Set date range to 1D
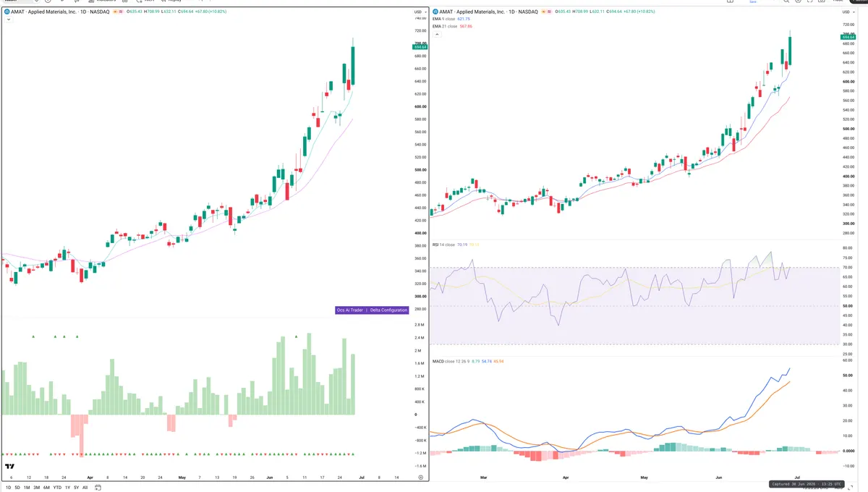This screenshot has width=868, height=492. click(x=9, y=488)
